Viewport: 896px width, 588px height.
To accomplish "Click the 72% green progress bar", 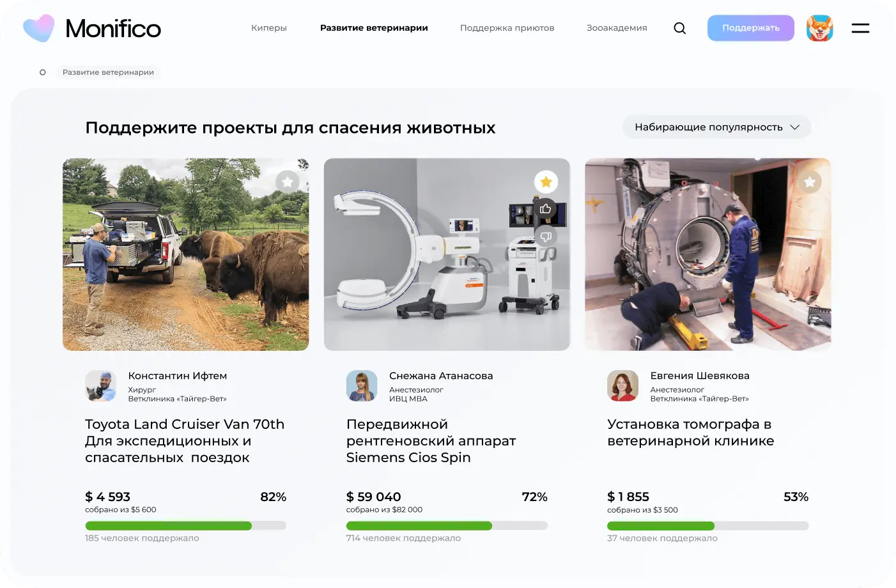I will coord(419,526).
